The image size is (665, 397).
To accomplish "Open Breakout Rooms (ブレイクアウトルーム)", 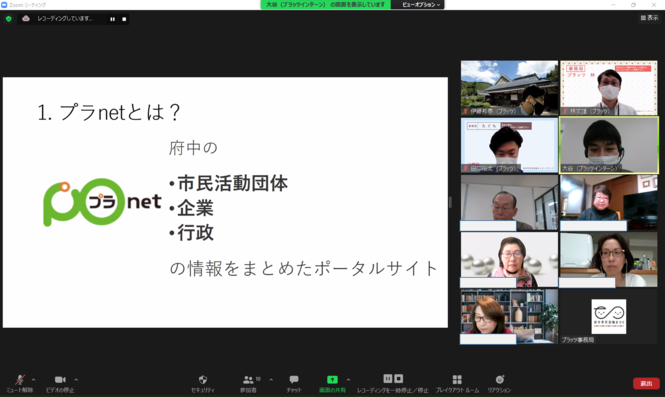I will tap(457, 383).
